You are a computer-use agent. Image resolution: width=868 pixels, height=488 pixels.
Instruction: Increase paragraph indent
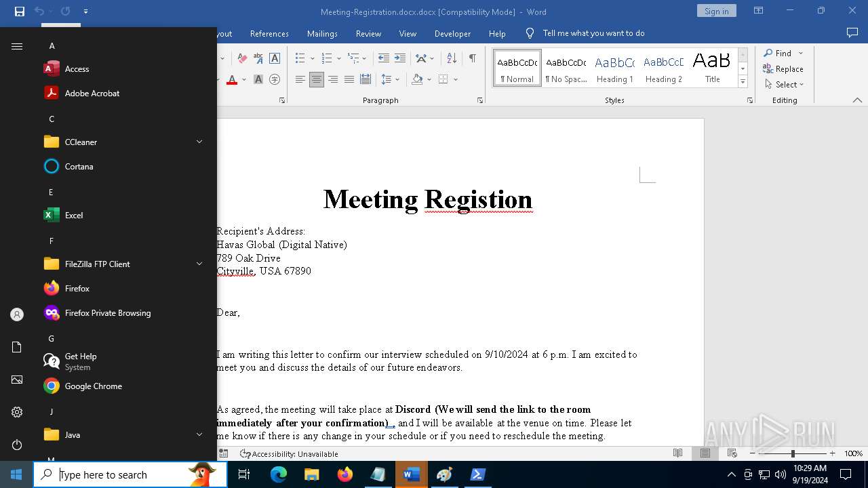400,58
